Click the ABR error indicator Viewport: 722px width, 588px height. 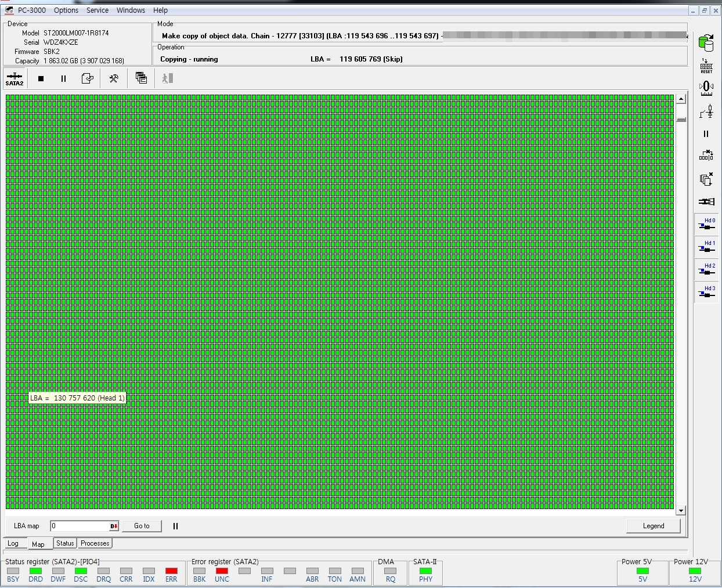coord(312,571)
